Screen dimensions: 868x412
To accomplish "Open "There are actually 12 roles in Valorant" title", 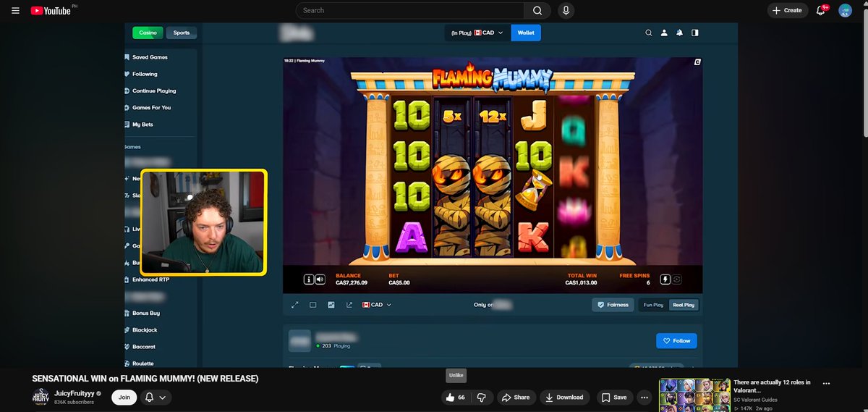I will pos(772,386).
